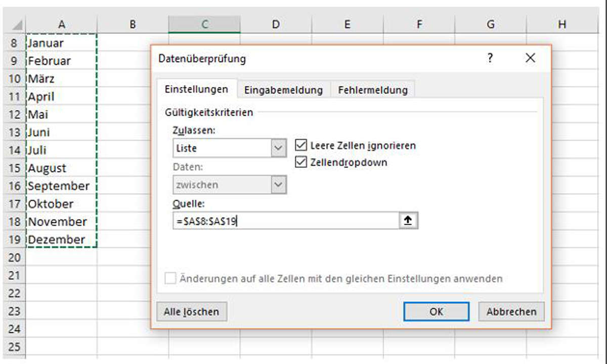The image size is (607, 364).
Task: Select the cell containing September
Action: pyautogui.click(x=61, y=186)
